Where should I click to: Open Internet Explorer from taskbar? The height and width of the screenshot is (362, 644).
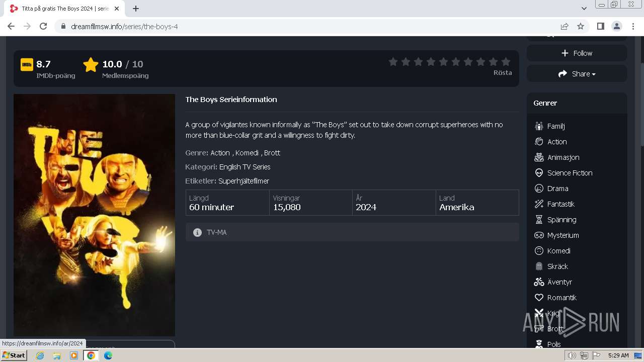(40, 355)
